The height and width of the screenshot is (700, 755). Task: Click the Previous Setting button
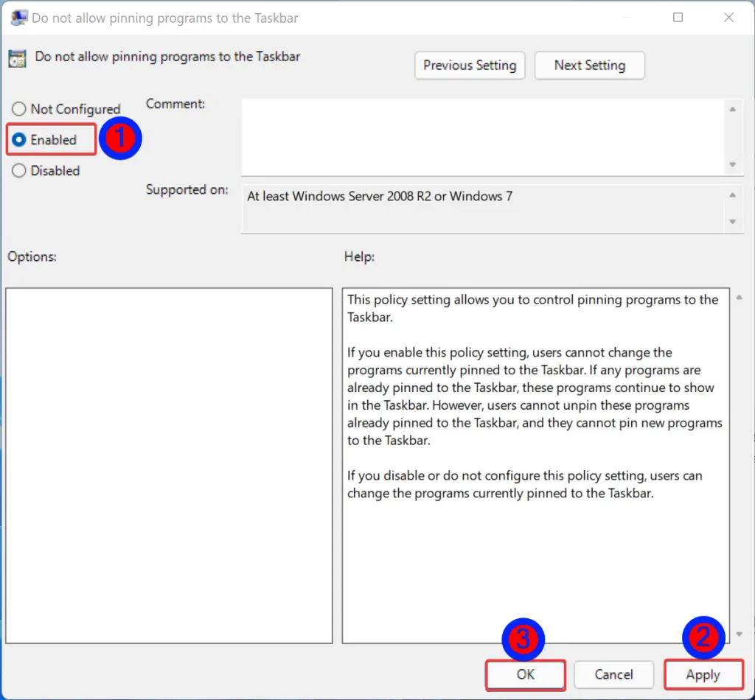tap(470, 65)
